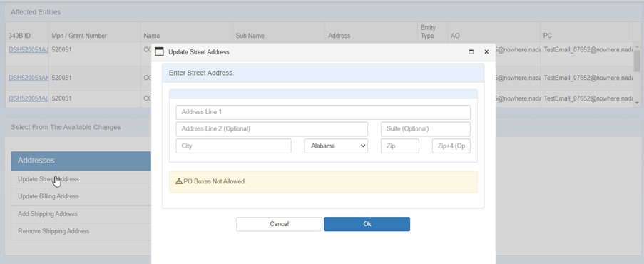This screenshot has width=644, height=264.
Task: Click the Enter Street Address heading
Action: pyautogui.click(x=201, y=73)
